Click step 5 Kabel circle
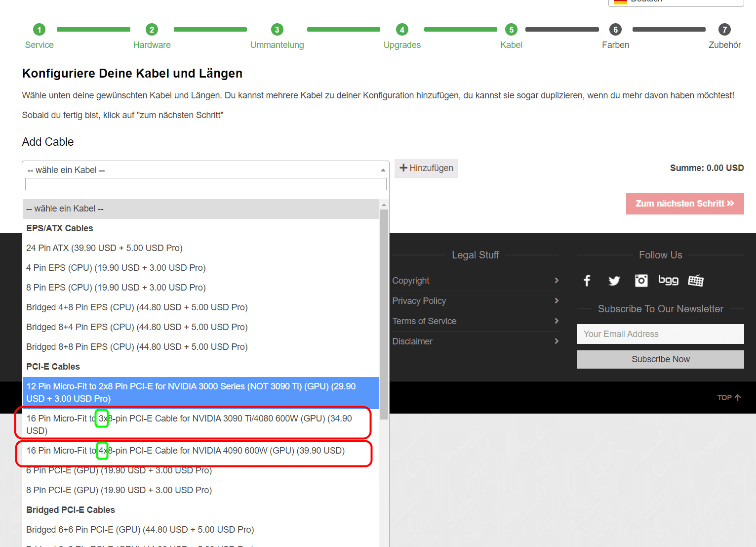The image size is (756, 547). point(511,30)
